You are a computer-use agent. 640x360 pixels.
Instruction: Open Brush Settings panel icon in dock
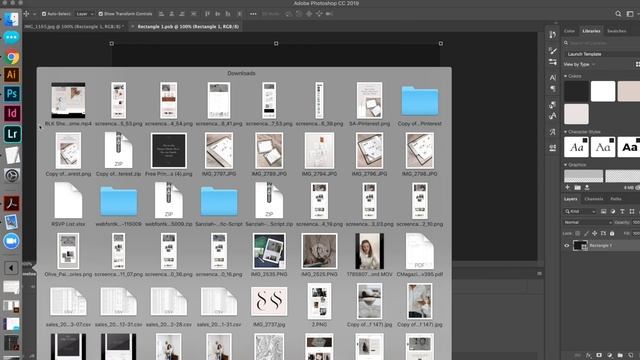(552, 62)
